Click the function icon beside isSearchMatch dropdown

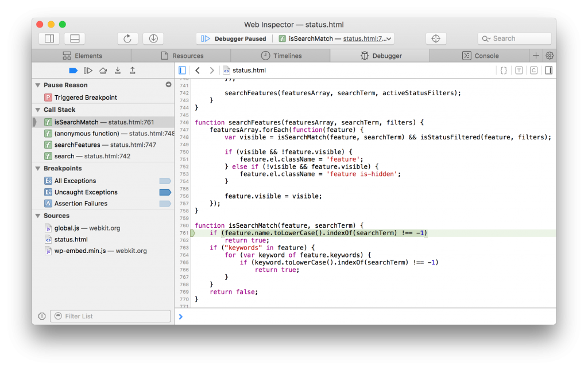pyautogui.click(x=283, y=38)
